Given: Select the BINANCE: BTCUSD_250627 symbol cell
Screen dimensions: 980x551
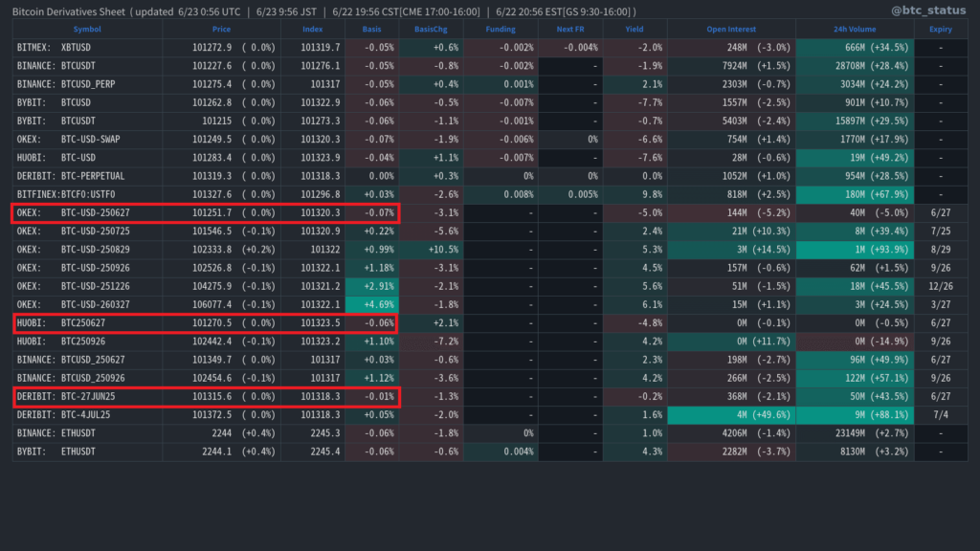Looking at the screenshot, I should pos(87,360).
